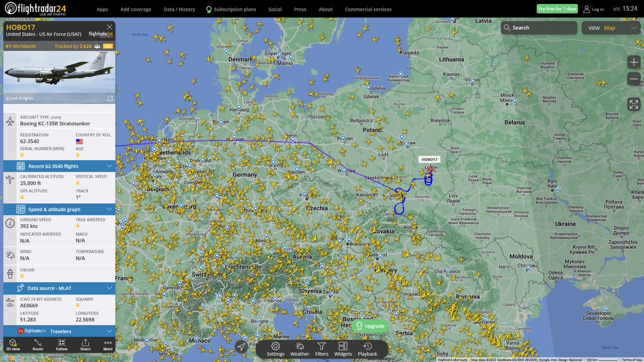The image size is (644, 362).
Task: Click the UTC time display
Action: (625, 9)
